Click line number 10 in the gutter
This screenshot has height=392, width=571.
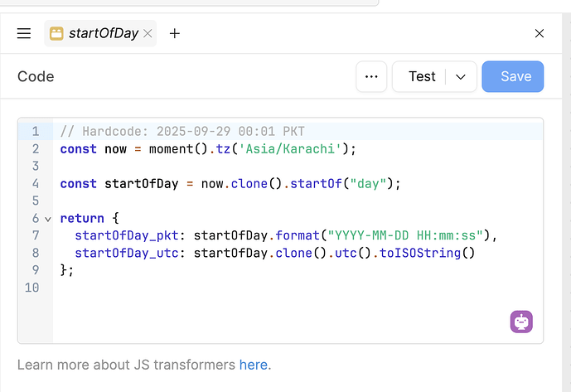coord(33,288)
